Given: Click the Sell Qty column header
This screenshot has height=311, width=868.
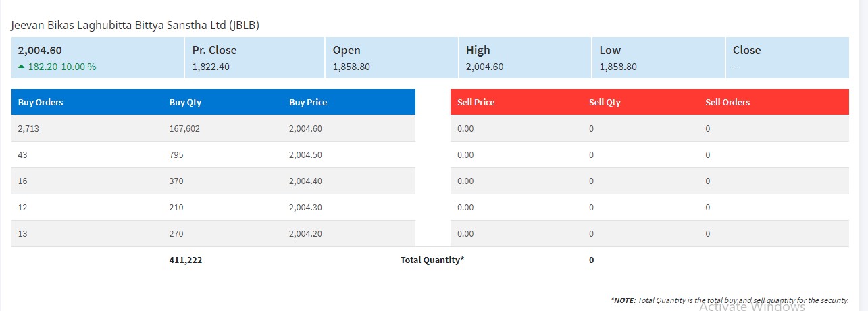Looking at the screenshot, I should (605, 103).
